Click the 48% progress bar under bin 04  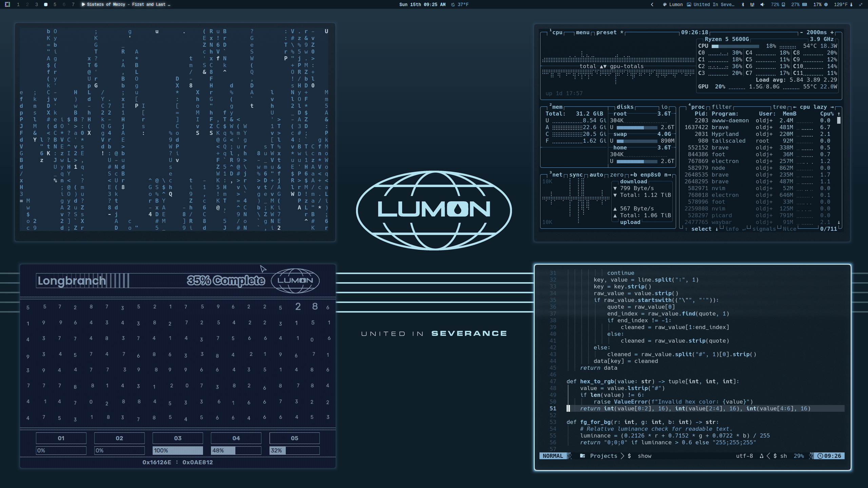pos(236,451)
